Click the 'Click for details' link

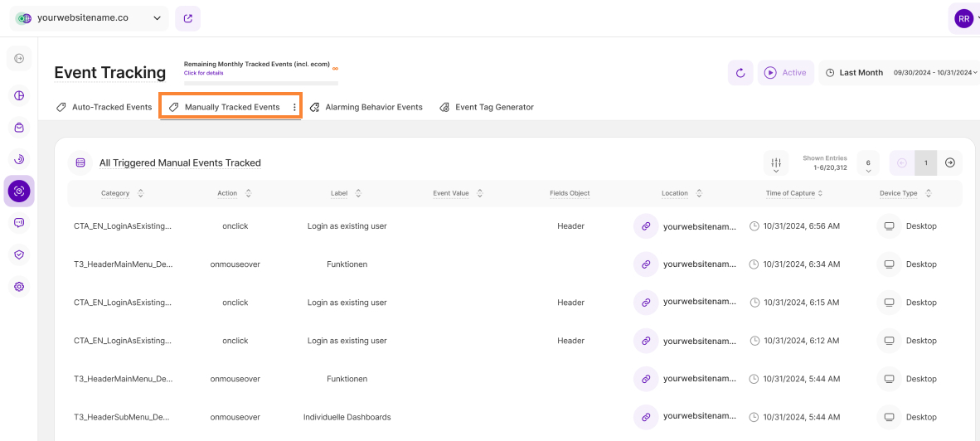click(x=203, y=73)
